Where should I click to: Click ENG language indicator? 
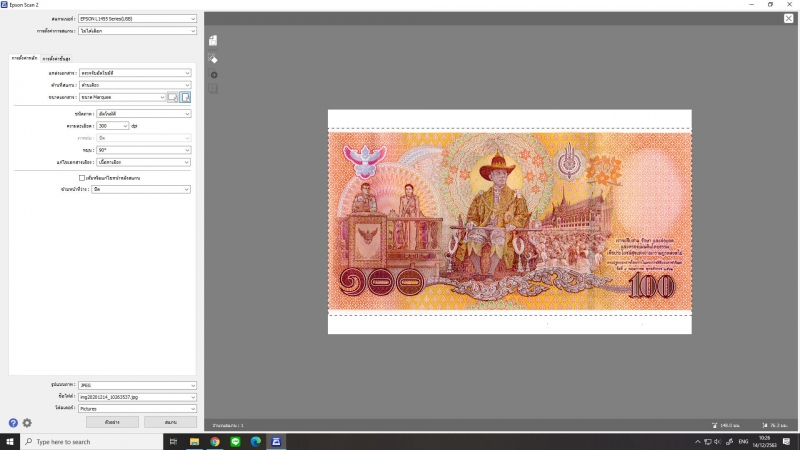tap(743, 441)
